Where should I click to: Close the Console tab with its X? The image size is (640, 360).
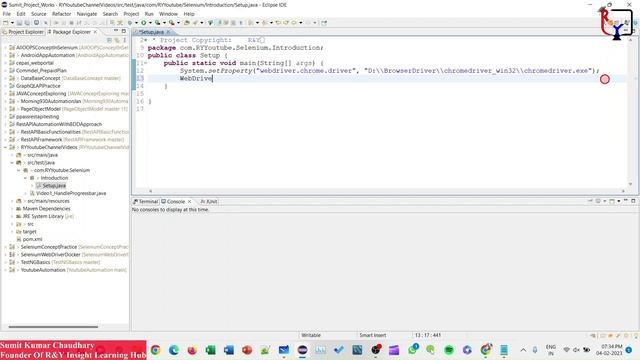(189, 202)
